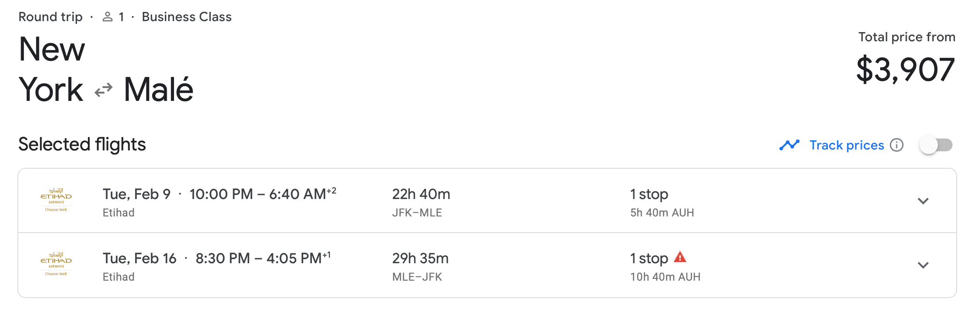980x310 pixels.
Task: Enable the Track prices toggle switch
Action: click(936, 145)
